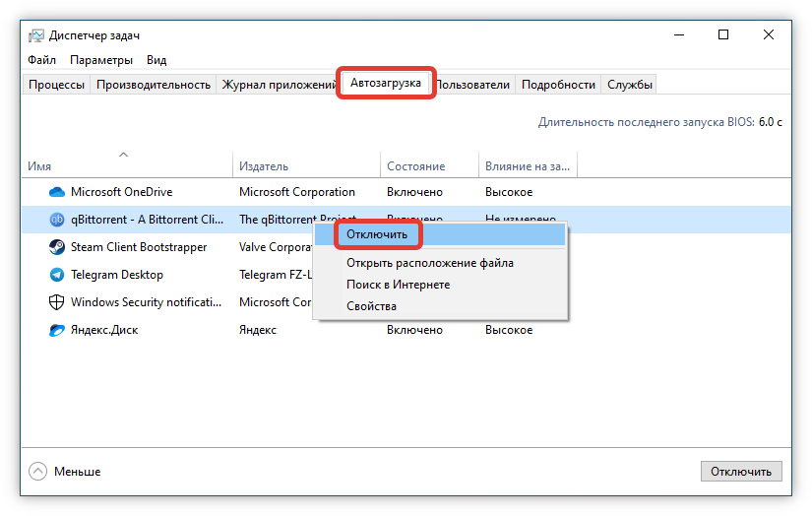Click the Диспетчер задач title bar icon
812x516 pixels.
[x=35, y=35]
